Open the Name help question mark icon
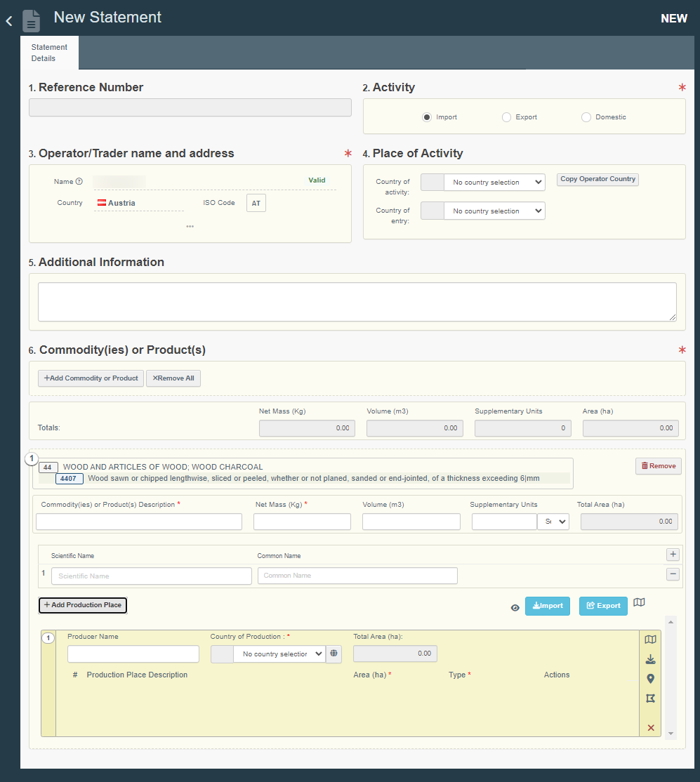This screenshot has height=782, width=700. click(79, 182)
